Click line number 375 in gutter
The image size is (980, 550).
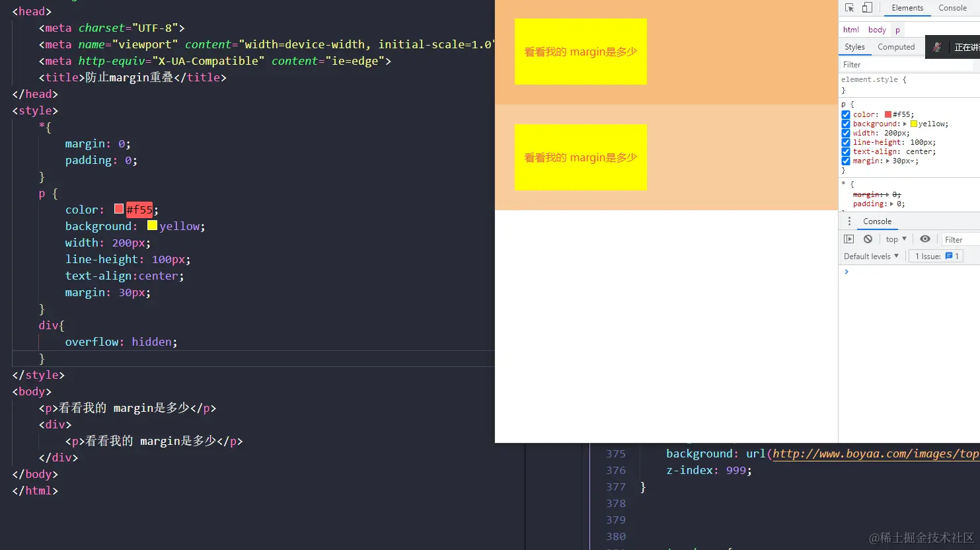pos(616,453)
